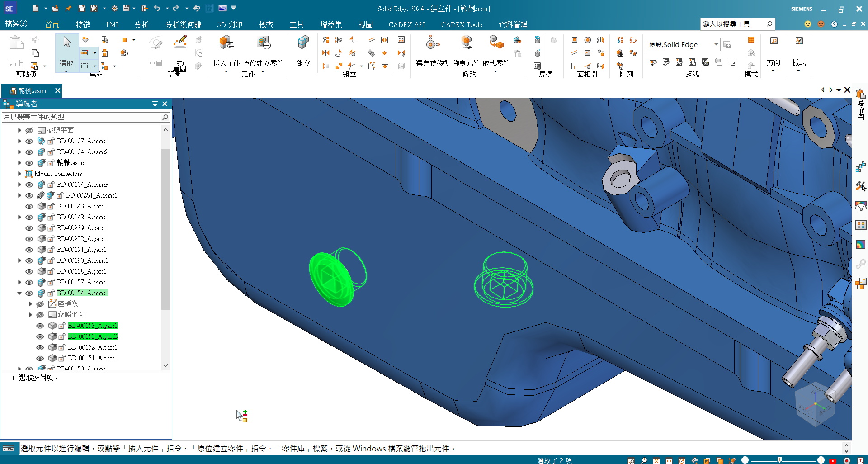
Task: Open the navigator panel options dropdown arrow
Action: coord(155,104)
